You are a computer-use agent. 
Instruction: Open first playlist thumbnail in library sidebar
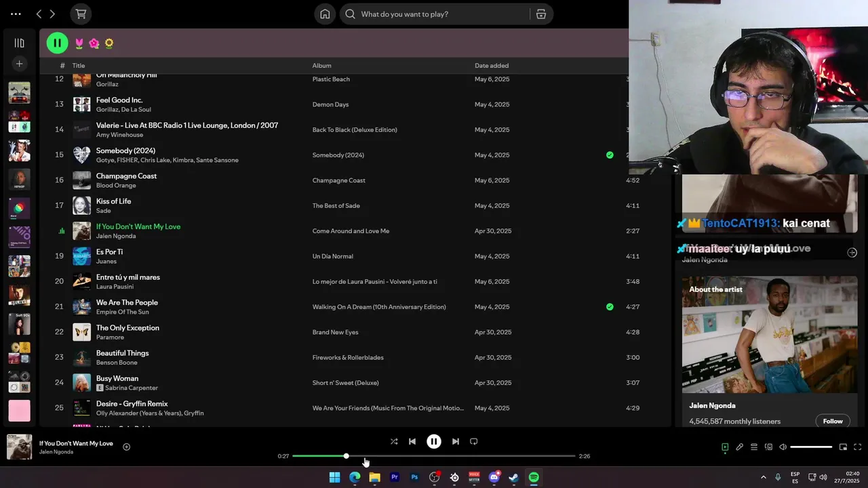pos(19,93)
